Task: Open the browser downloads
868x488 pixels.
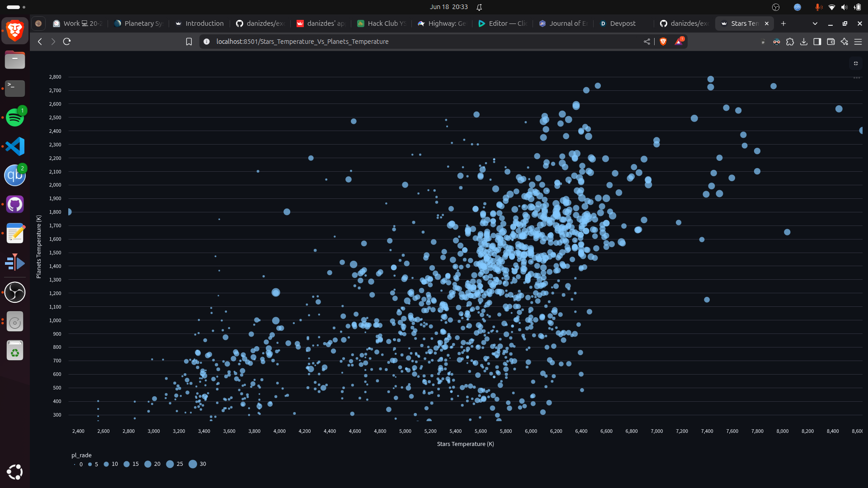Action: click(x=803, y=42)
